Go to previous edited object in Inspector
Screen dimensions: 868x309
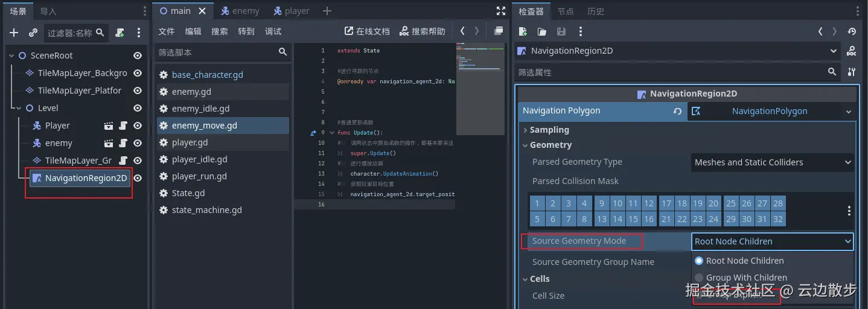tap(820, 31)
